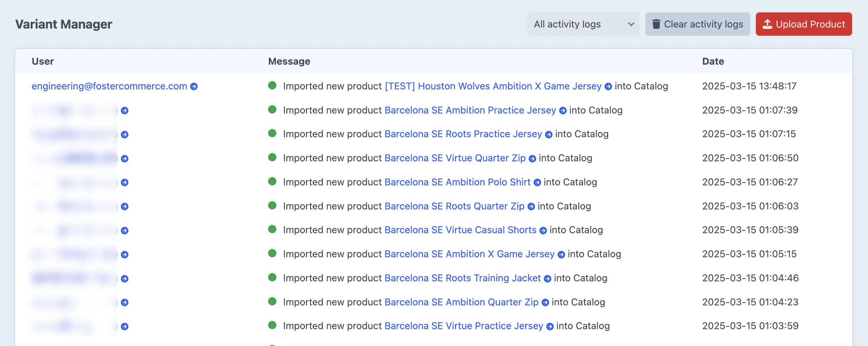
Task: Open Barcelona SE Ambition Polo Shirt product link
Action: point(457,182)
